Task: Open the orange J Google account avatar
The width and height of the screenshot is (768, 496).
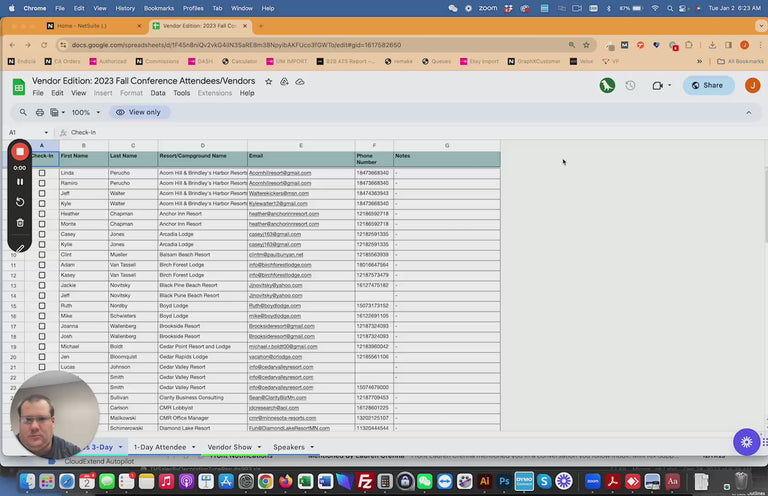Action: [752, 85]
